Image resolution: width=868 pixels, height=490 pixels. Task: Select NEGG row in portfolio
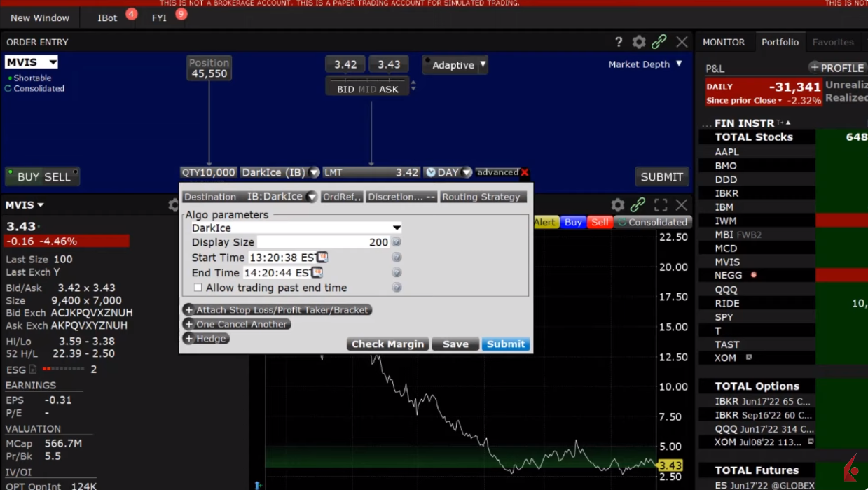tap(757, 275)
